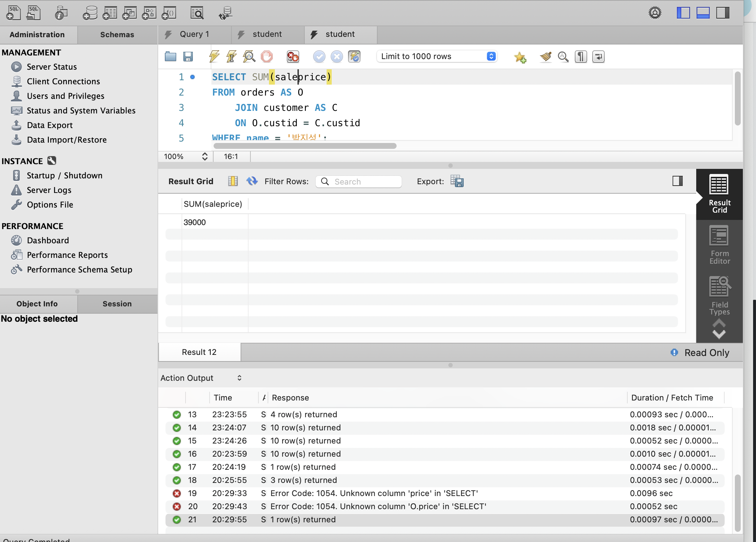
Task: Toggle autocommit mode icon in toolbar
Action: coord(354,57)
